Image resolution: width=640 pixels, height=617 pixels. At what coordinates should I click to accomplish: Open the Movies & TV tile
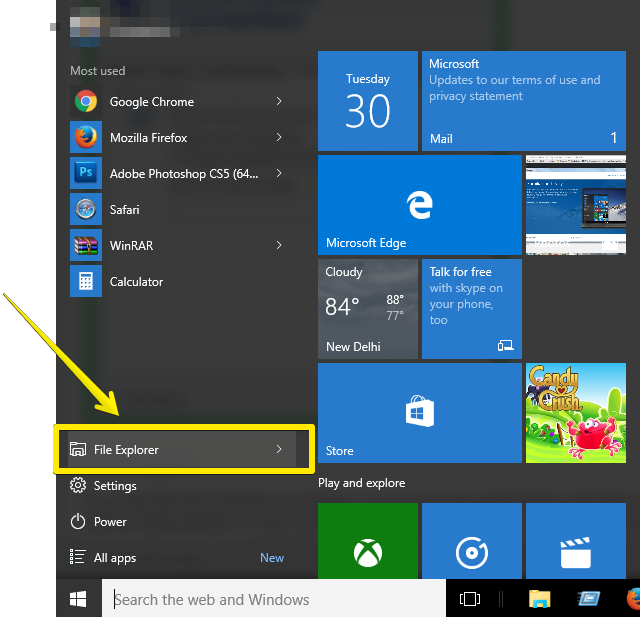click(576, 541)
